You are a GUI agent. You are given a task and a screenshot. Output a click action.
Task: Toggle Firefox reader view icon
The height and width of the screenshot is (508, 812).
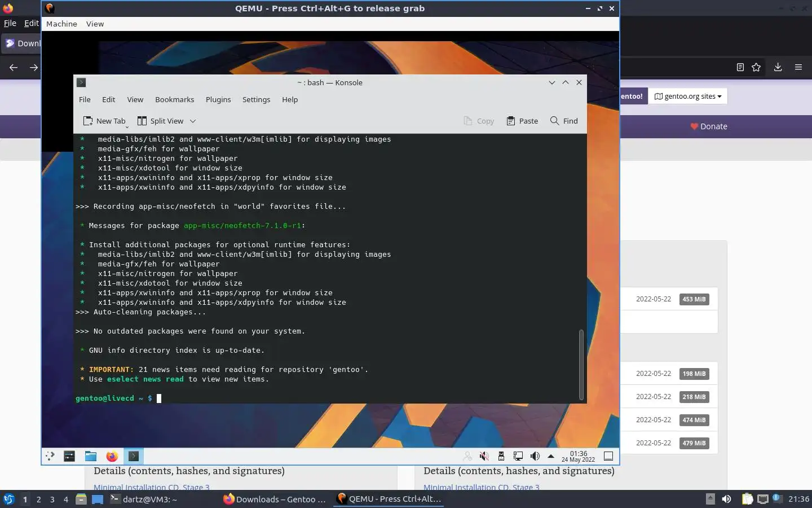pyautogui.click(x=740, y=67)
